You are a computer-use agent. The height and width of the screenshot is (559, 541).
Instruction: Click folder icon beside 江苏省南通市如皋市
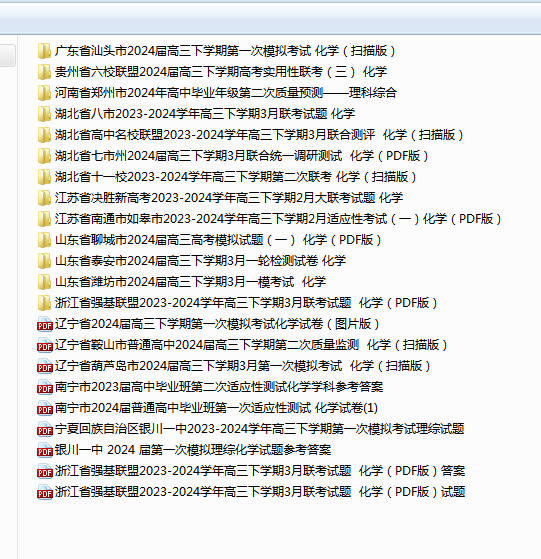(44, 219)
